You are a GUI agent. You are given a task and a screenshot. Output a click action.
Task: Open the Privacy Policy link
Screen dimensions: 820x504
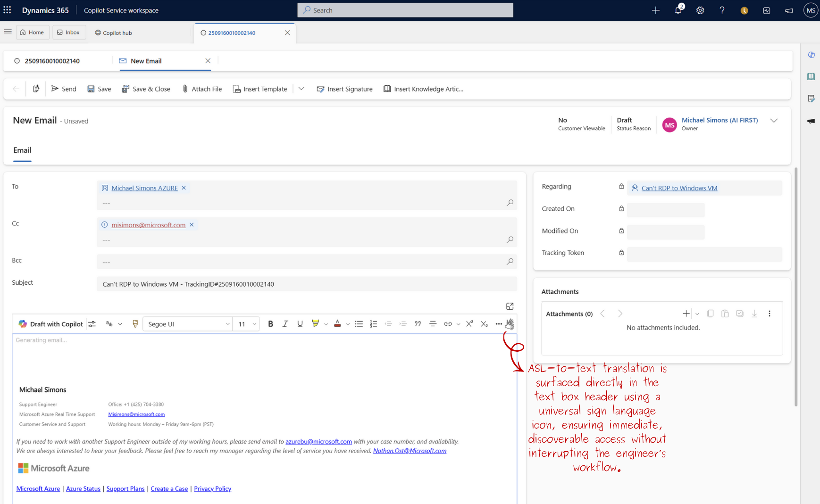click(x=212, y=488)
